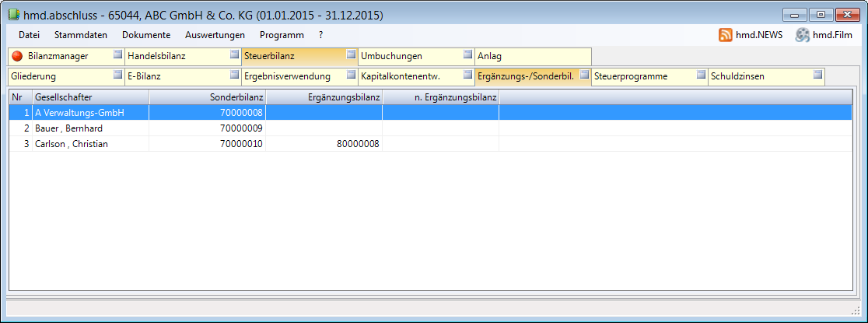868x323 pixels.
Task: Open the Auswertungen menu
Action: click(215, 35)
